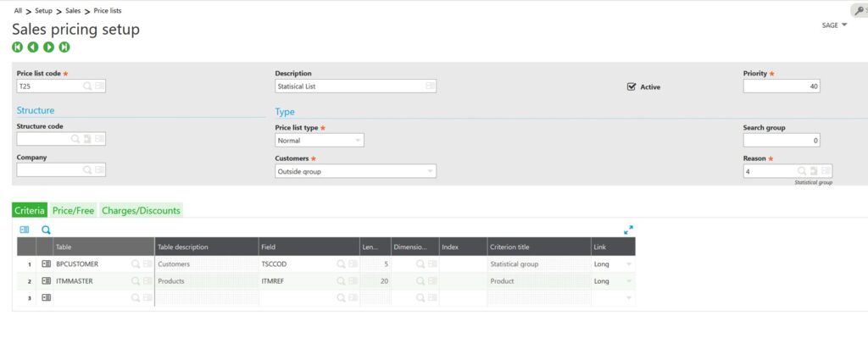This screenshot has height=338, width=868.
Task: Switch grid to card view icon
Action: [x=25, y=230]
